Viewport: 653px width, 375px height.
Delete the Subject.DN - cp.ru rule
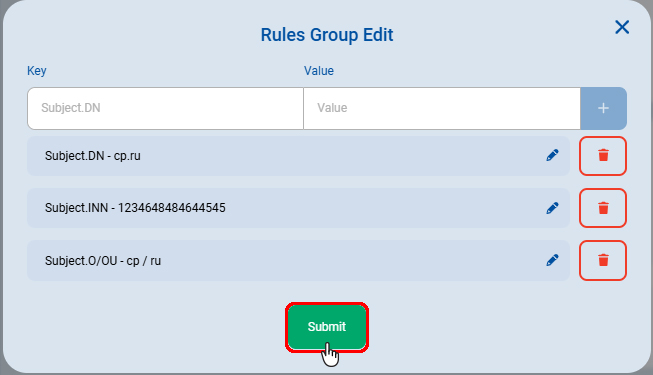click(x=603, y=156)
